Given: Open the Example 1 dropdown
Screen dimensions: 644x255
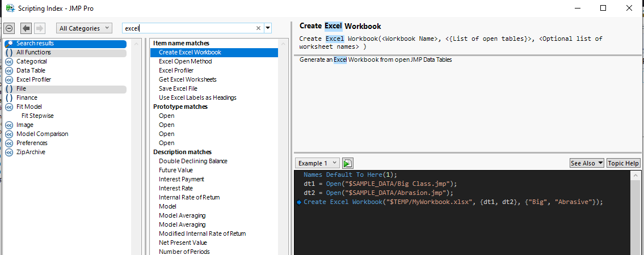Looking at the screenshot, I should pyautogui.click(x=318, y=163).
